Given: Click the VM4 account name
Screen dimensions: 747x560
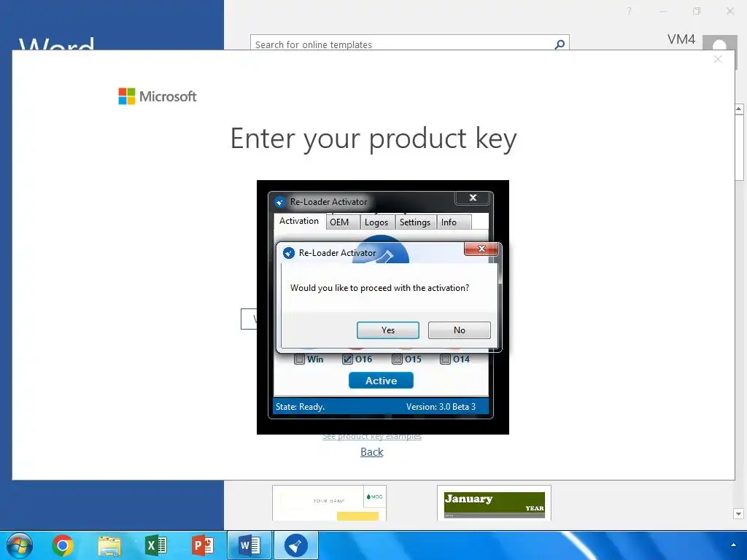Looking at the screenshot, I should 681,39.
